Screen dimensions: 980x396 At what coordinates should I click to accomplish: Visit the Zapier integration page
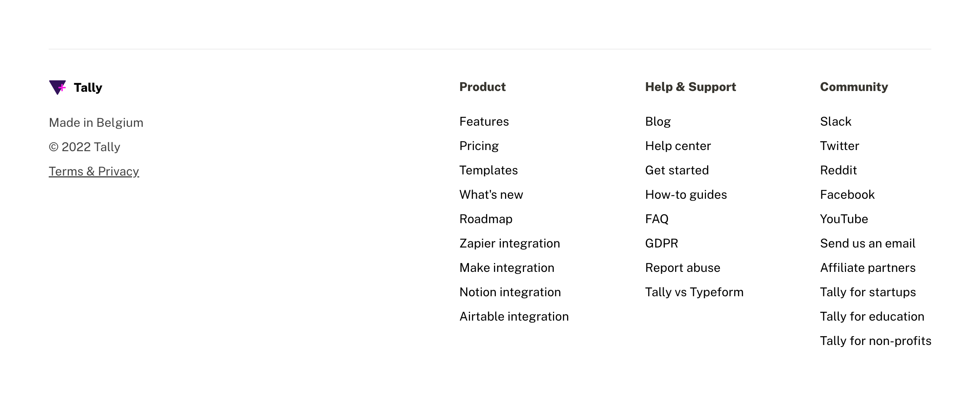click(x=510, y=243)
